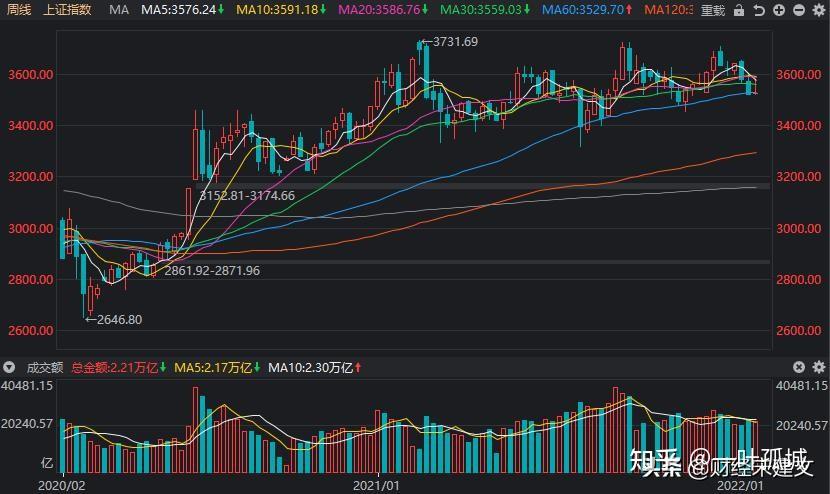This screenshot has width=830, height=494.
Task: Click the 成交额 volume indicator label
Action: (42, 367)
